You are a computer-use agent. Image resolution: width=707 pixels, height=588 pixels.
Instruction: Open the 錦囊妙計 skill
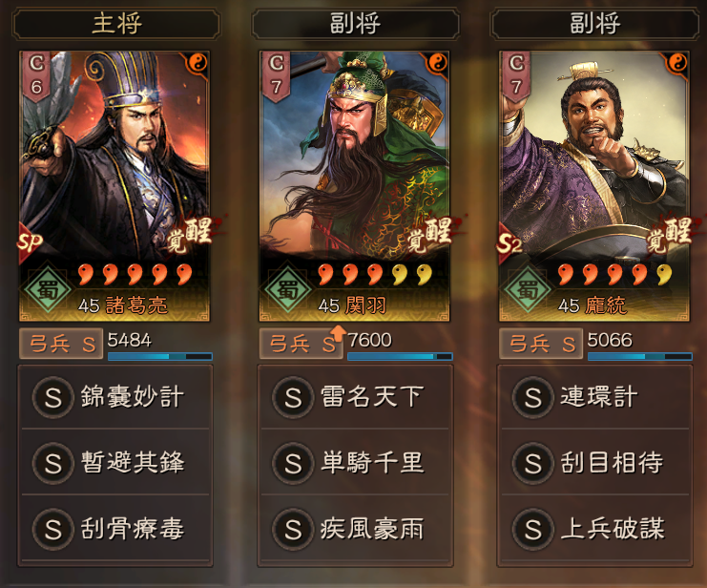click(115, 397)
